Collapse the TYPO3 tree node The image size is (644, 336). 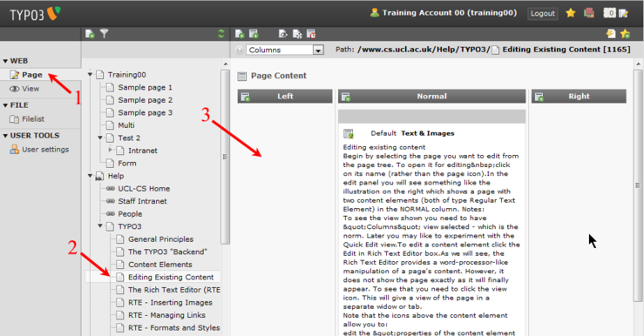[x=100, y=226]
